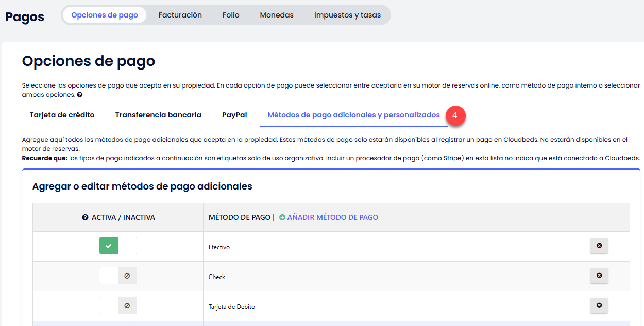This screenshot has width=644, height=326.
Task: Open help tooltip after payment options description
Action: (x=80, y=95)
